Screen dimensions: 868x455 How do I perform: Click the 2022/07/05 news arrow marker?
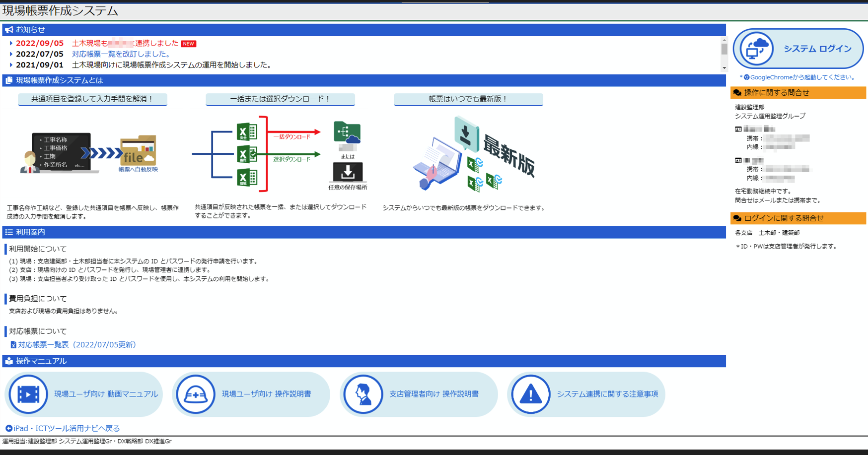click(11, 54)
